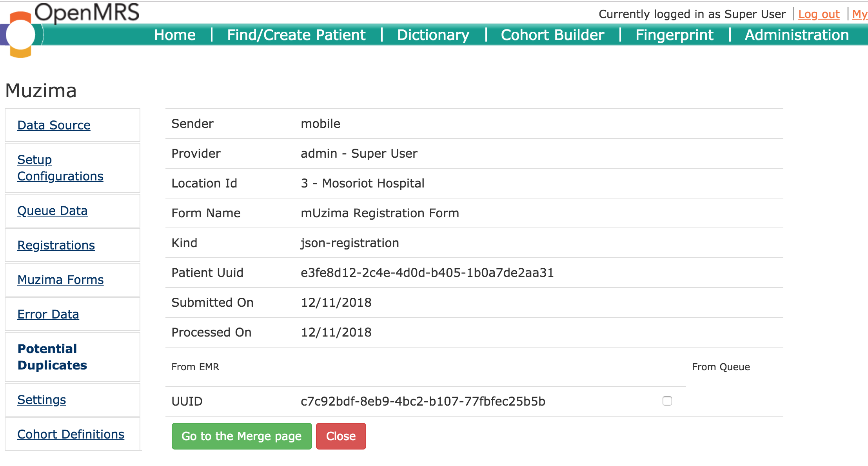
Task: Go to Queue Data page
Action: [53, 211]
